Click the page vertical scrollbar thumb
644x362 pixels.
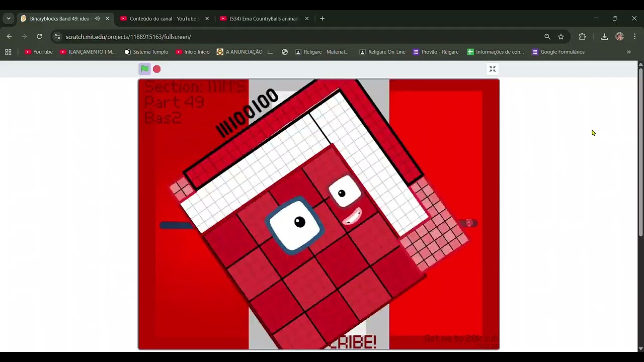click(640, 151)
